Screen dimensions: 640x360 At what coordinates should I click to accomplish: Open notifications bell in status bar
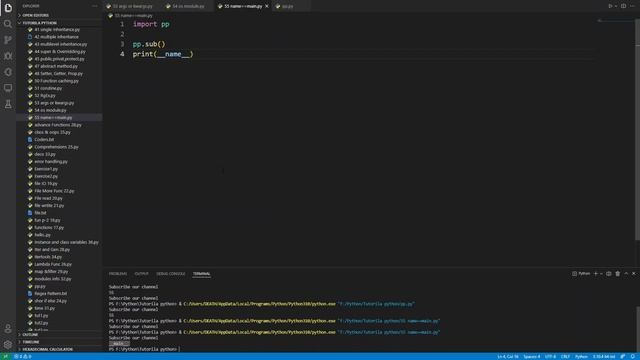pyautogui.click(x=633, y=356)
